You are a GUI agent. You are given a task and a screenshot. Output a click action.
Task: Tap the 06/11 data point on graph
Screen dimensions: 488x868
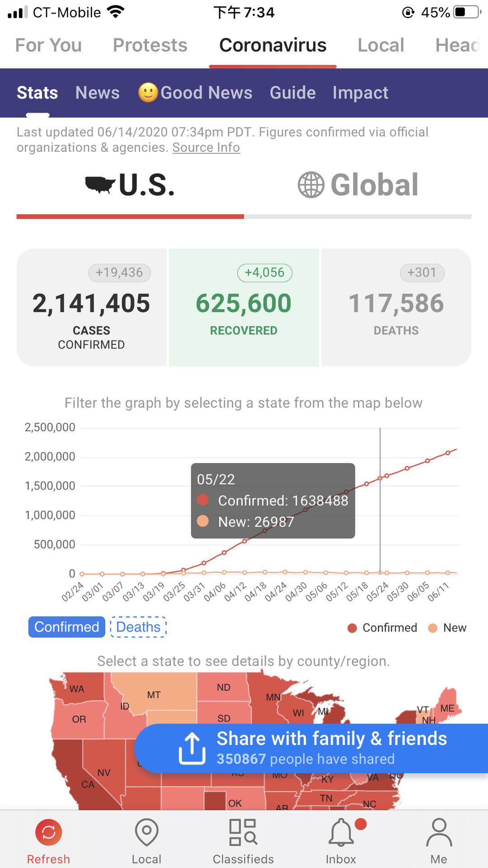tap(448, 453)
